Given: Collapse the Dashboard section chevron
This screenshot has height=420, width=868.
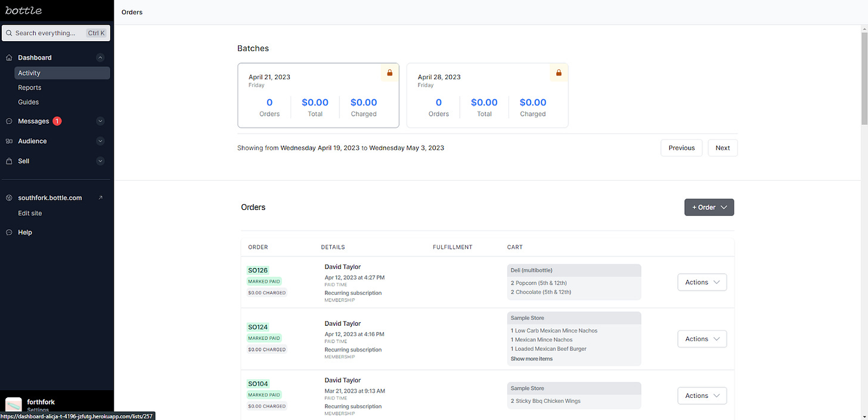Looking at the screenshot, I should coord(100,58).
